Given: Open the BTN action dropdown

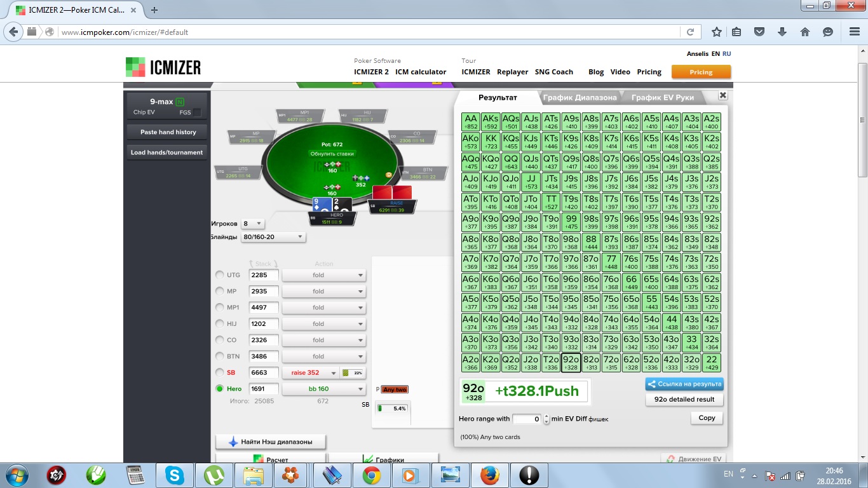Looking at the screenshot, I should pos(324,356).
